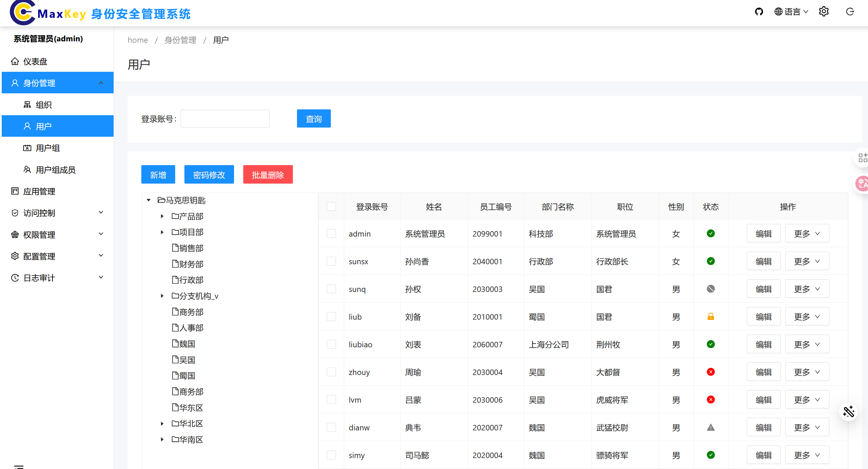Select the checkbox for user liubiao

pos(331,344)
